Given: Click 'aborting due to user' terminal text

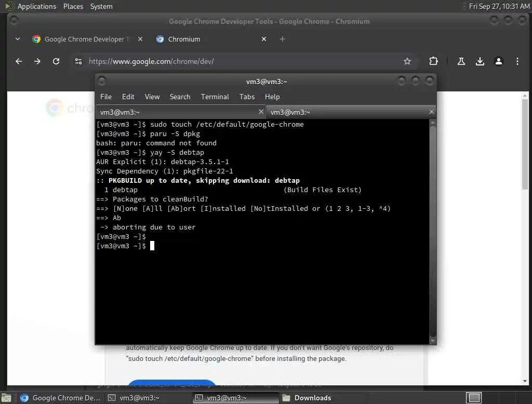Looking at the screenshot, I should tap(154, 227).
